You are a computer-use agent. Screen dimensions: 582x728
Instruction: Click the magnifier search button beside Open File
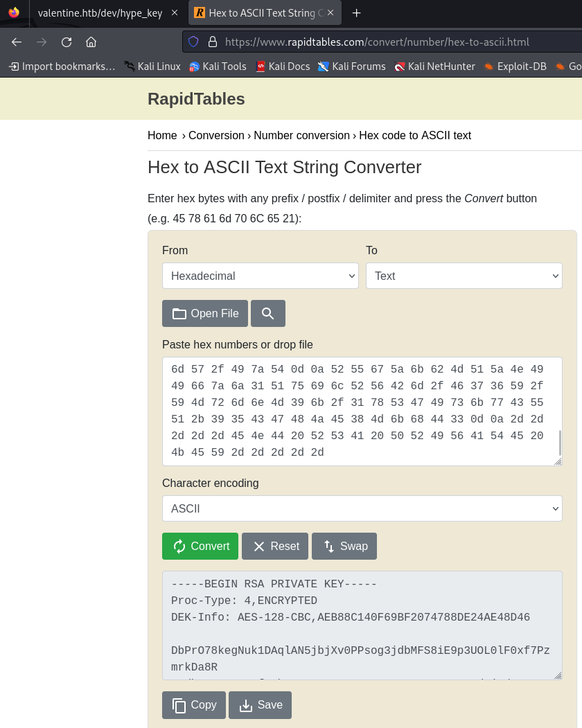[x=268, y=313]
